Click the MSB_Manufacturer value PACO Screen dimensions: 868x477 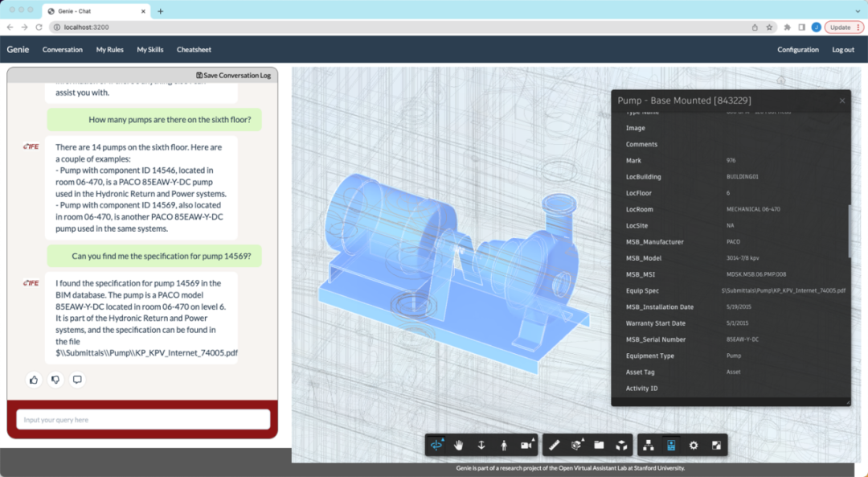(733, 241)
